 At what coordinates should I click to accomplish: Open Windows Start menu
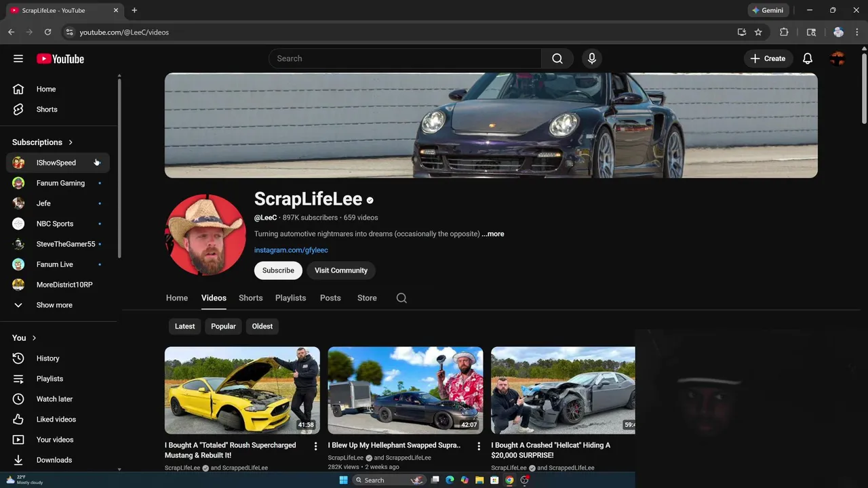pyautogui.click(x=343, y=480)
